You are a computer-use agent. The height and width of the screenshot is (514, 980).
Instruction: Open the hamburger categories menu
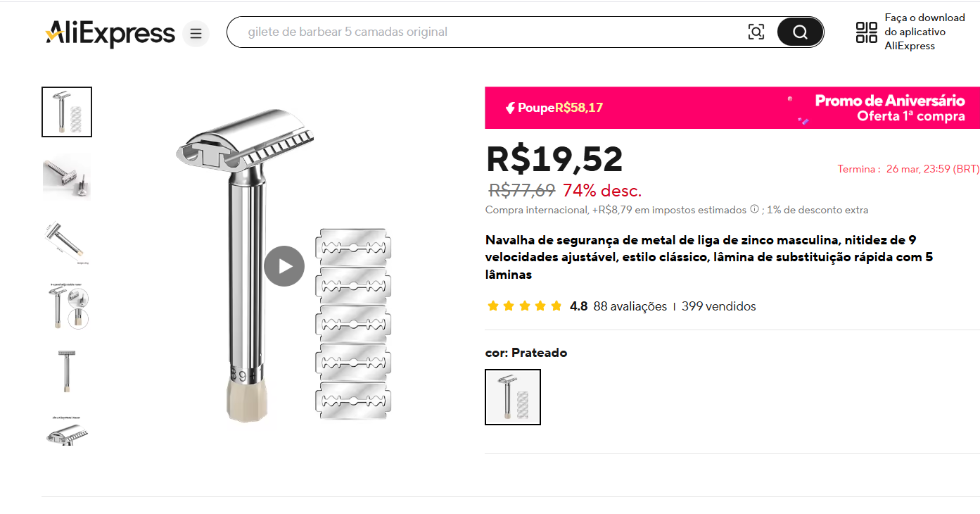[196, 33]
